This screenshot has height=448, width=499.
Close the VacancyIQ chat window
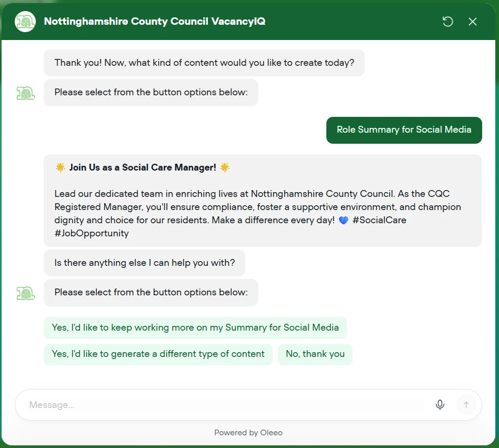click(473, 22)
